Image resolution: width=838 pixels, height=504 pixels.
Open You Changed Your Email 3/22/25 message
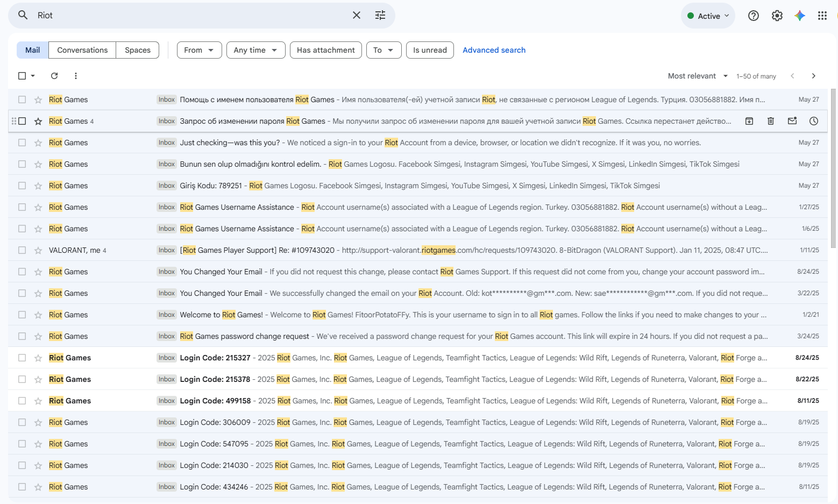[x=418, y=293]
